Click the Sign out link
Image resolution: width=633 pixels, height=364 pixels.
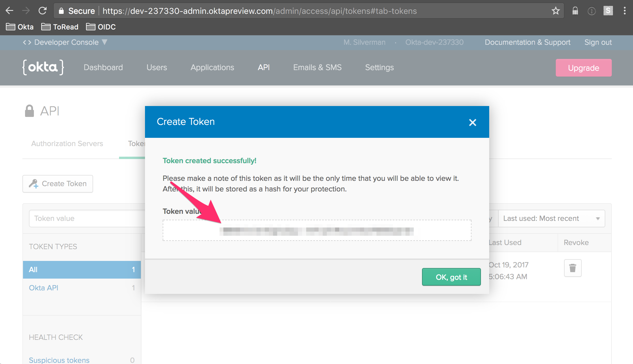(x=598, y=42)
